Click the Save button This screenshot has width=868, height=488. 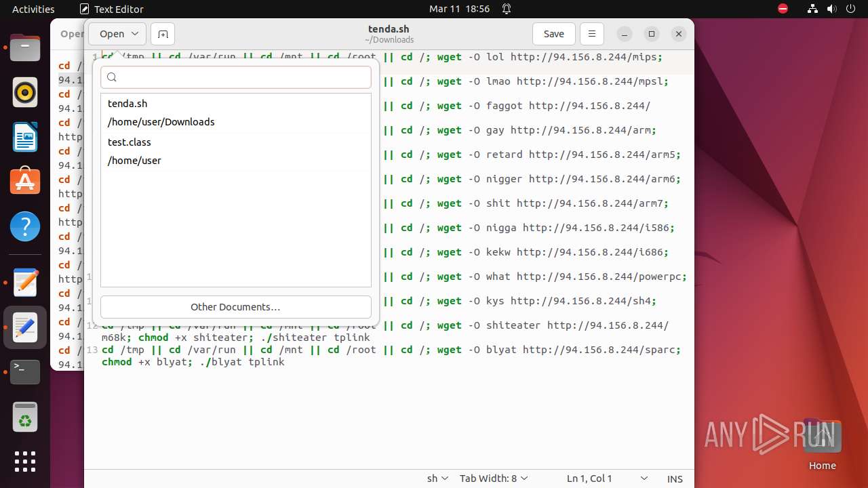[554, 34]
